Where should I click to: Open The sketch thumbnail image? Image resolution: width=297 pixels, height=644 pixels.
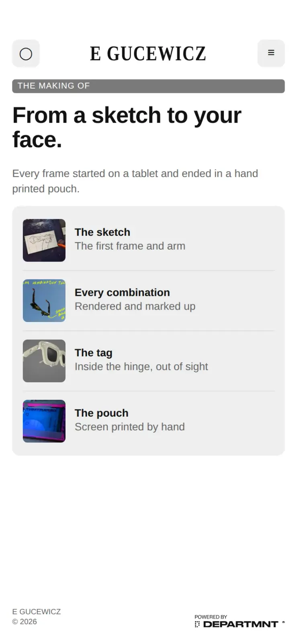(x=44, y=240)
